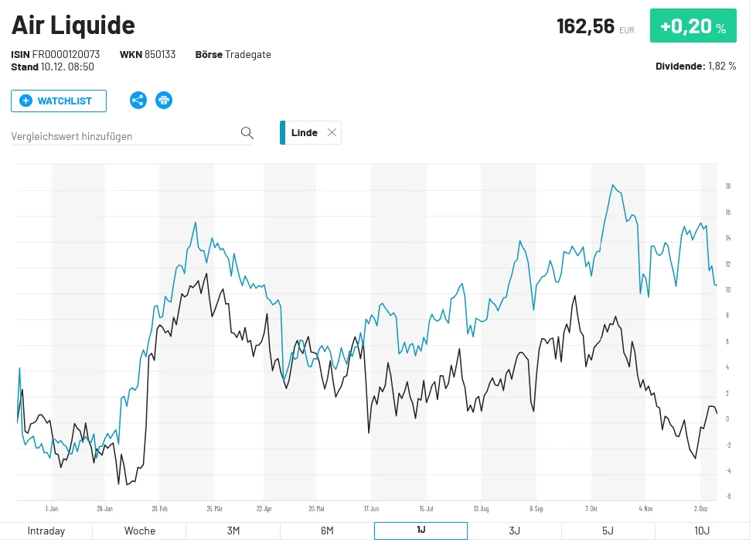The width and height of the screenshot is (756, 553).
Task: Click the plus icon inside the Watchlist button
Action: coord(26,100)
